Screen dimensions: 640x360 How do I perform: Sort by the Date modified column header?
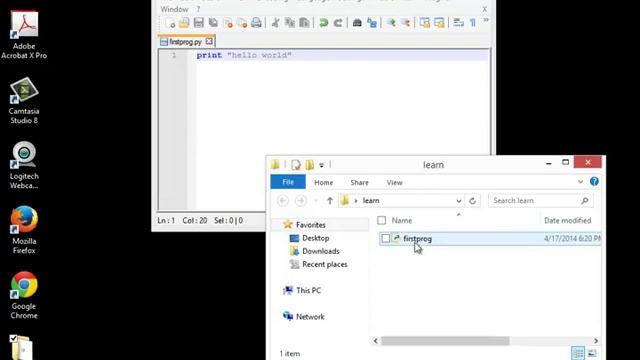point(567,220)
